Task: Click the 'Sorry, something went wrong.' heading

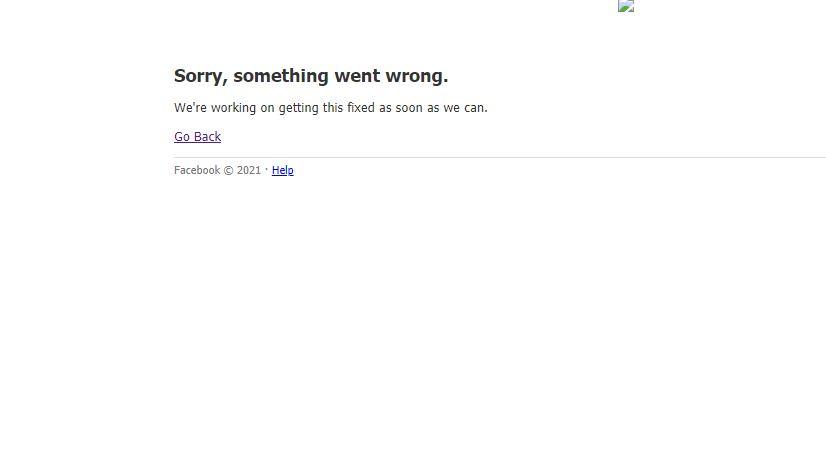Action: (311, 76)
